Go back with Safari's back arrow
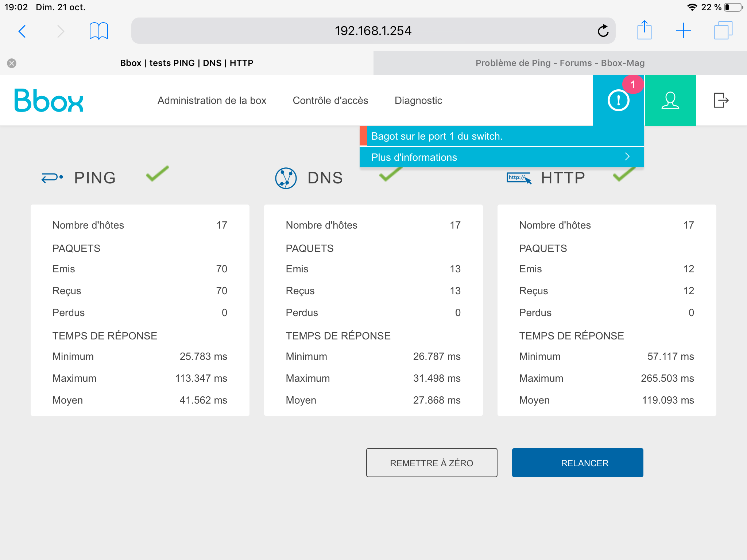The height and width of the screenshot is (560, 747). pos(22,31)
